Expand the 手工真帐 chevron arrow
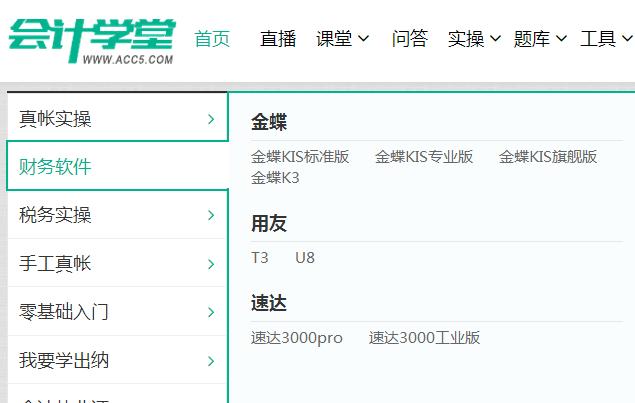This screenshot has height=403, width=635. coord(211,264)
